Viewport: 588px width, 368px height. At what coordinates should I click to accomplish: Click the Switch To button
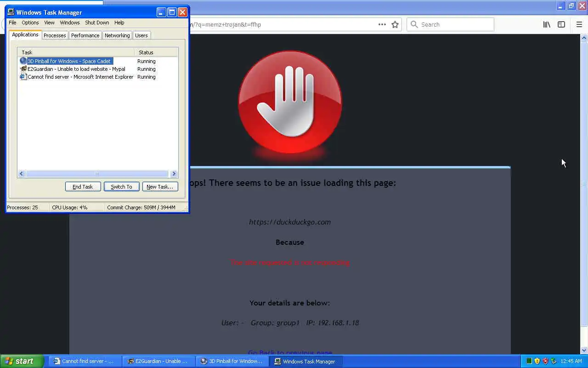121,186
